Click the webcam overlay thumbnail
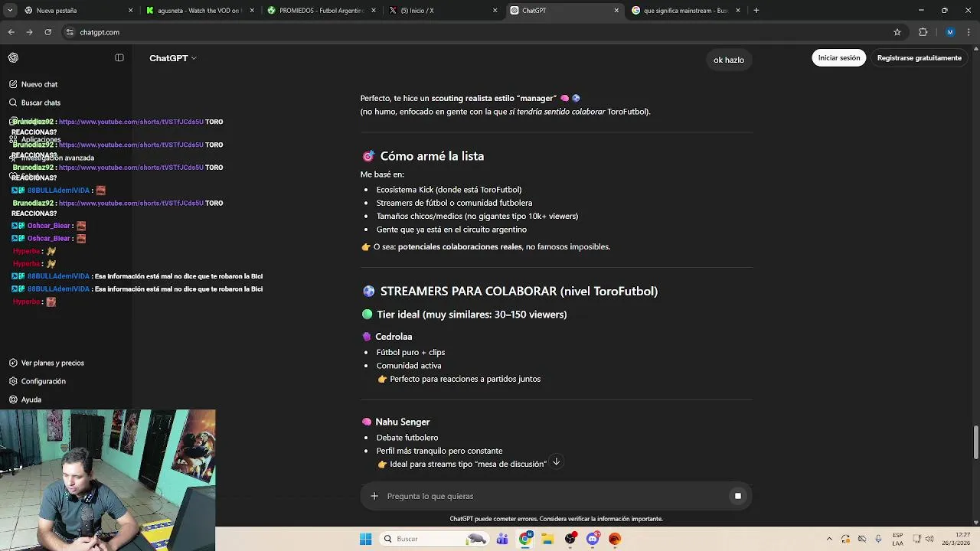The width and height of the screenshot is (980, 551). pyautogui.click(x=108, y=480)
